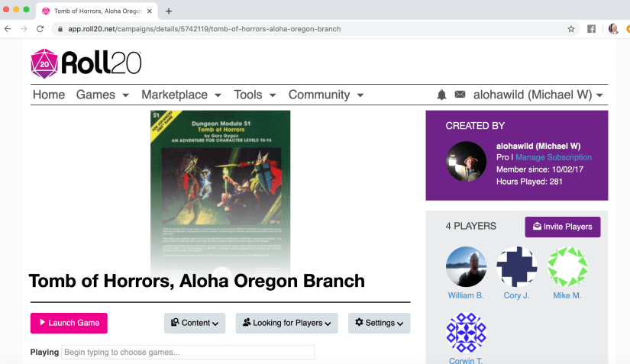The width and height of the screenshot is (630, 364).
Task: Open the messages envelope icon
Action: (x=460, y=95)
